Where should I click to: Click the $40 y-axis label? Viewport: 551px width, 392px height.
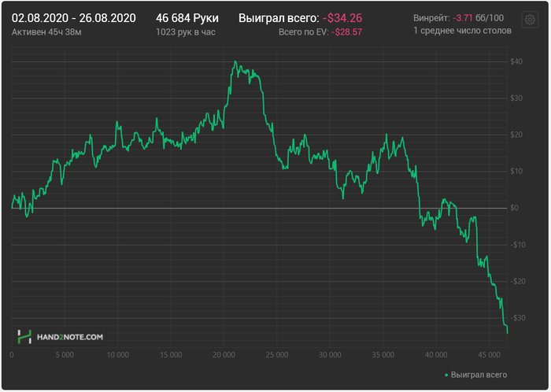point(516,62)
